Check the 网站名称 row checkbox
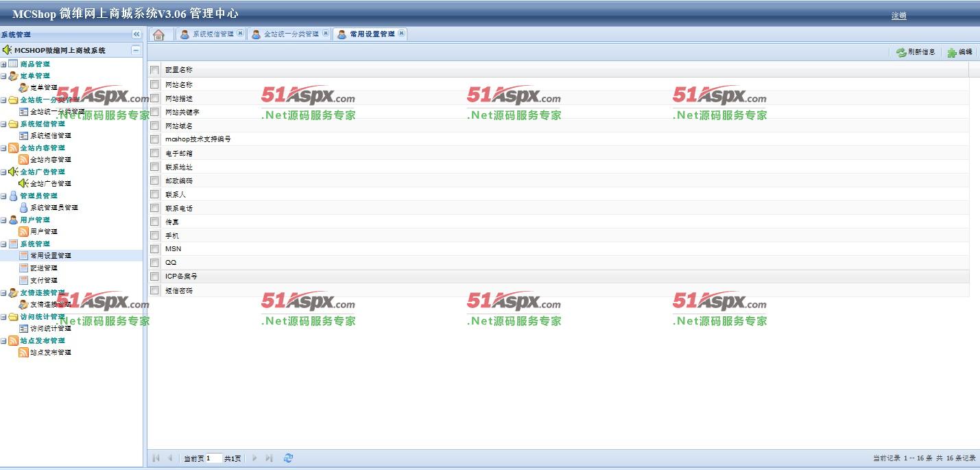The image size is (980, 470). pyautogui.click(x=154, y=84)
